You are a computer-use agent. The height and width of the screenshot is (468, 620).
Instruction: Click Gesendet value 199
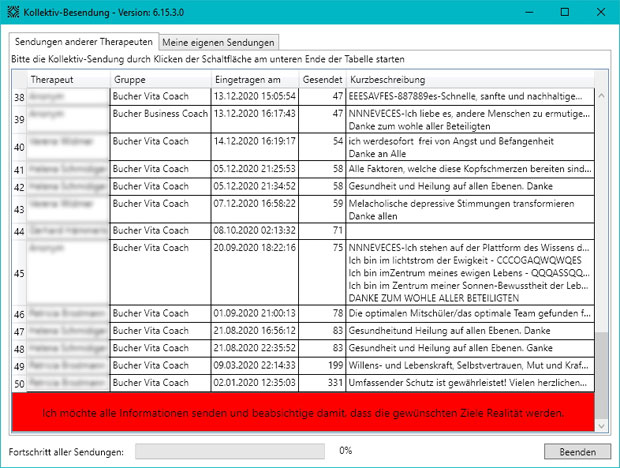(x=322, y=366)
